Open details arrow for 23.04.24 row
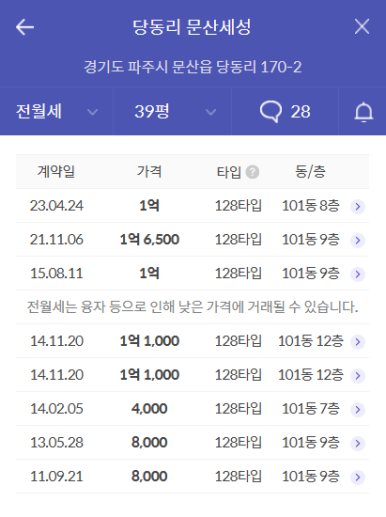The image size is (386, 517). (358, 207)
